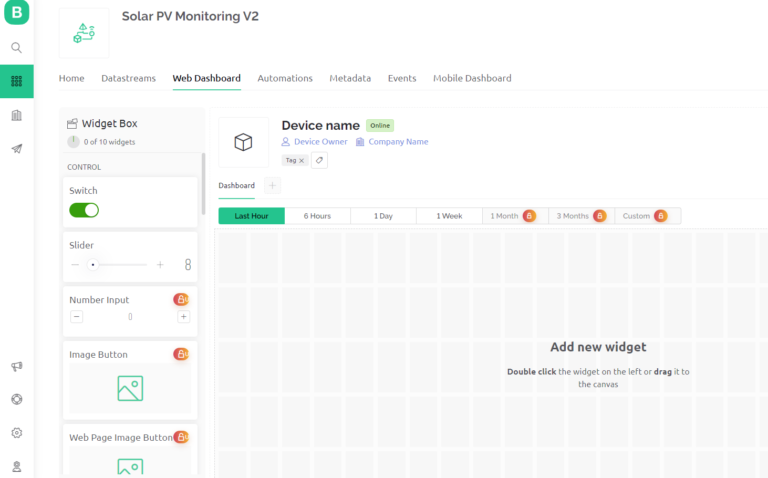Click the Slider minus sign
The height and width of the screenshot is (478, 768).
[75, 264]
